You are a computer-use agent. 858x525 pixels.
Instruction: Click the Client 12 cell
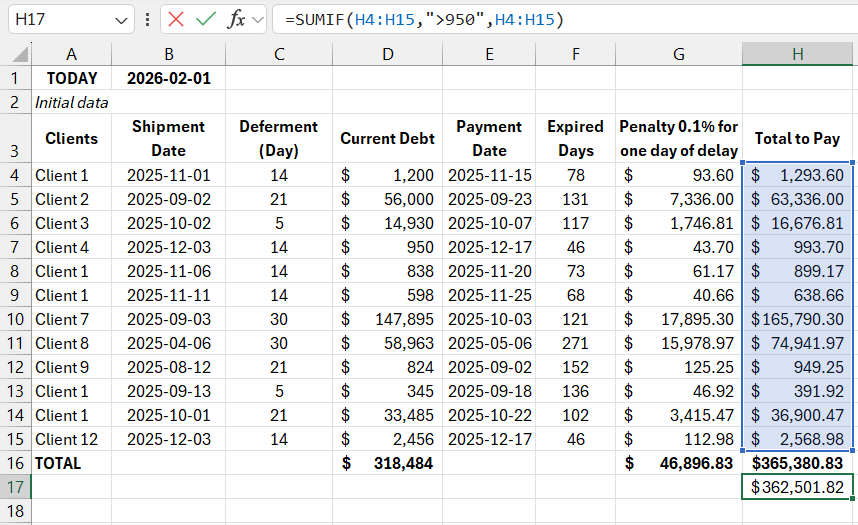(72, 440)
